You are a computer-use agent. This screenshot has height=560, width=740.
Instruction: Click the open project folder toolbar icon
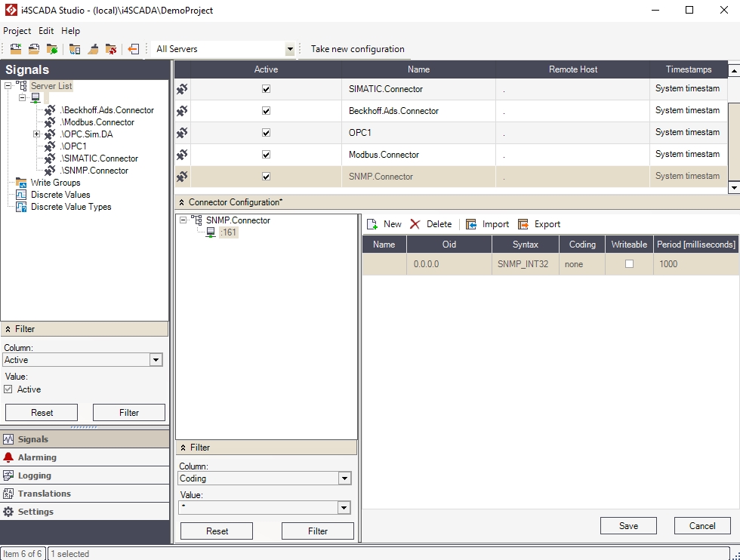tap(34, 49)
